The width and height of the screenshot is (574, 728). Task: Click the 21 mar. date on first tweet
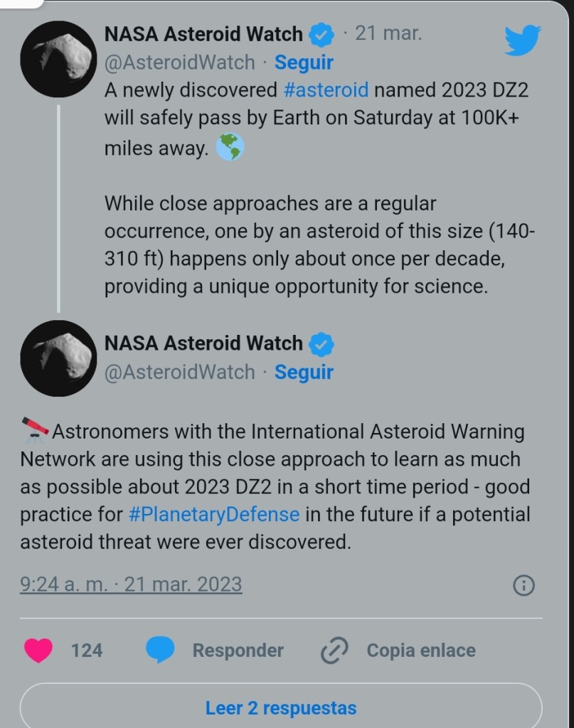(388, 33)
